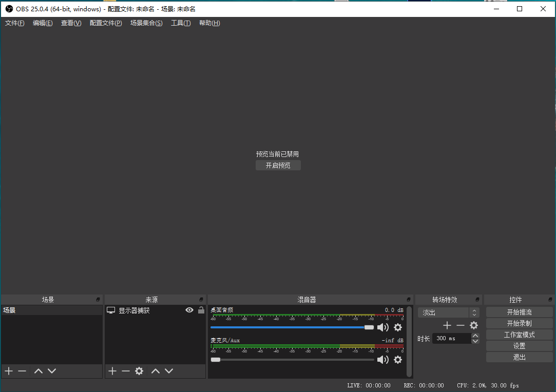Click the 预览当前已禁用 message
The height and width of the screenshot is (392, 556).
(278, 154)
